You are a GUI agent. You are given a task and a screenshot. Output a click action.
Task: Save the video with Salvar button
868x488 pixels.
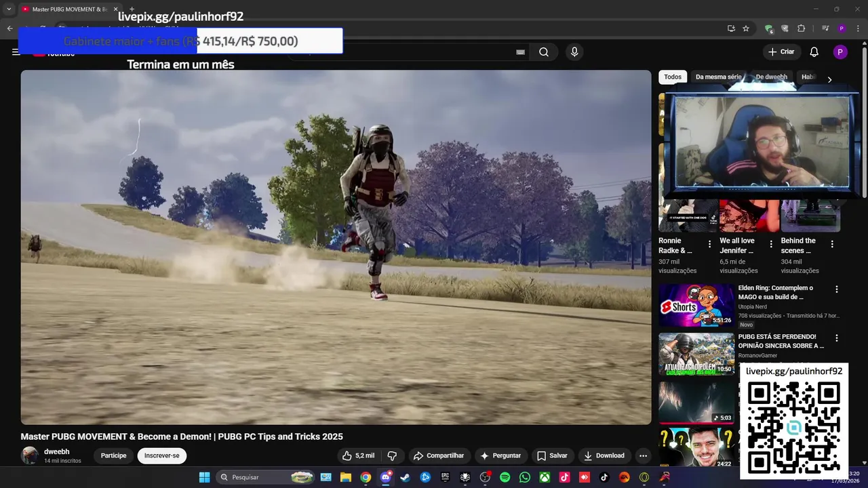click(x=552, y=455)
